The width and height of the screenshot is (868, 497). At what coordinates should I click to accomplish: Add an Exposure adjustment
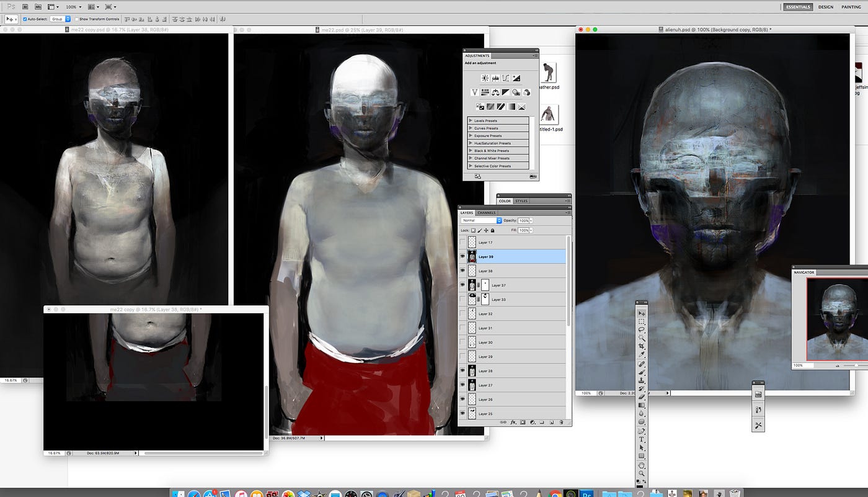pos(516,78)
